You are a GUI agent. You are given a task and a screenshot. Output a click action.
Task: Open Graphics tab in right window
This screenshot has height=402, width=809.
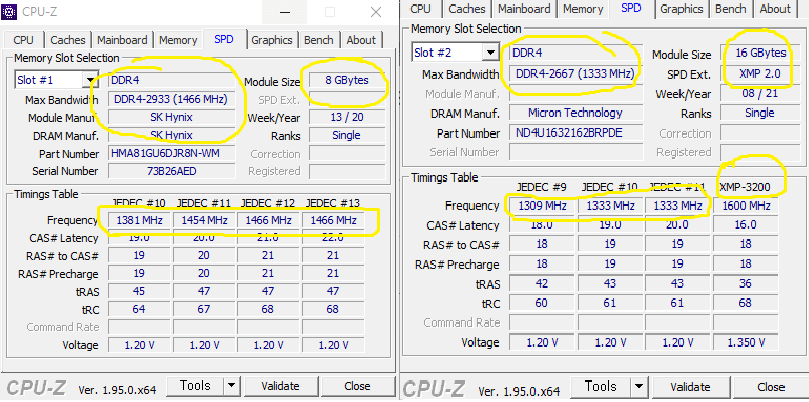[682, 9]
